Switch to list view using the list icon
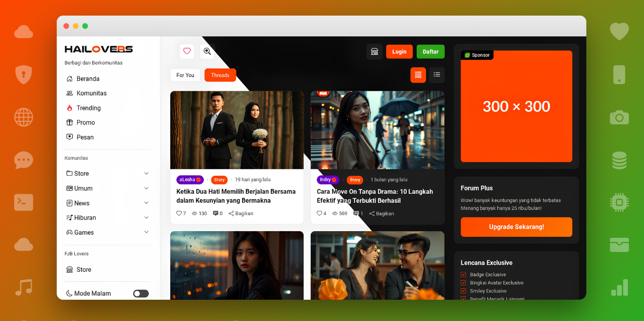This screenshot has height=321, width=644. pos(436,75)
